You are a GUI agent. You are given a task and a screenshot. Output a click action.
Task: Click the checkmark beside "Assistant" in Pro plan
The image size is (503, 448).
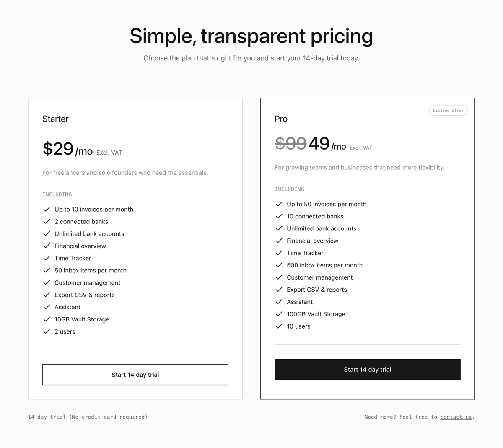(279, 302)
